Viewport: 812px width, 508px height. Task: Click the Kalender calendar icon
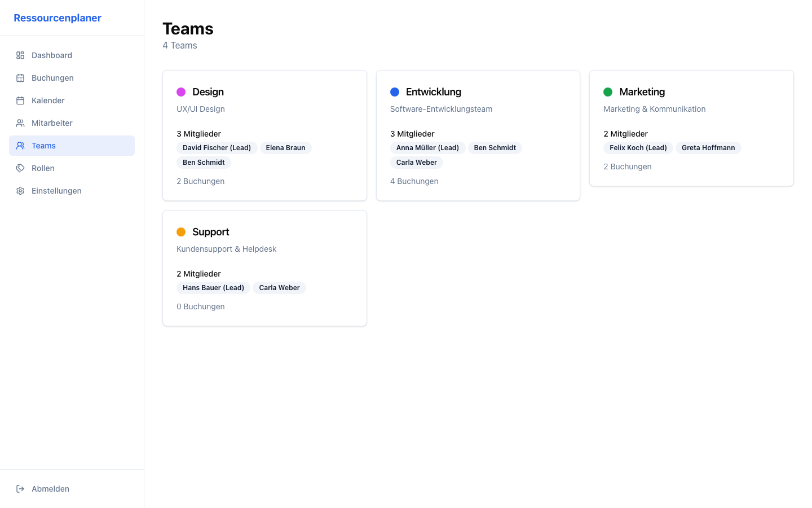click(x=20, y=100)
